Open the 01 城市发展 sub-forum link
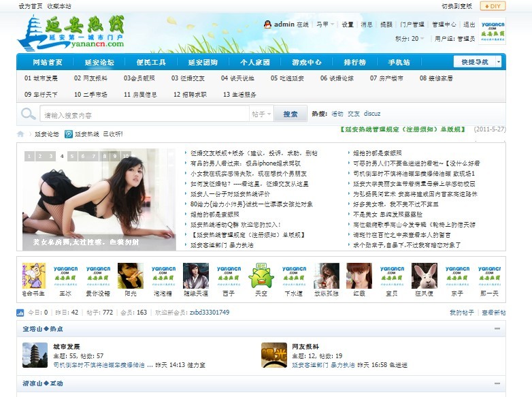532x397 pixels. pyautogui.click(x=41, y=78)
